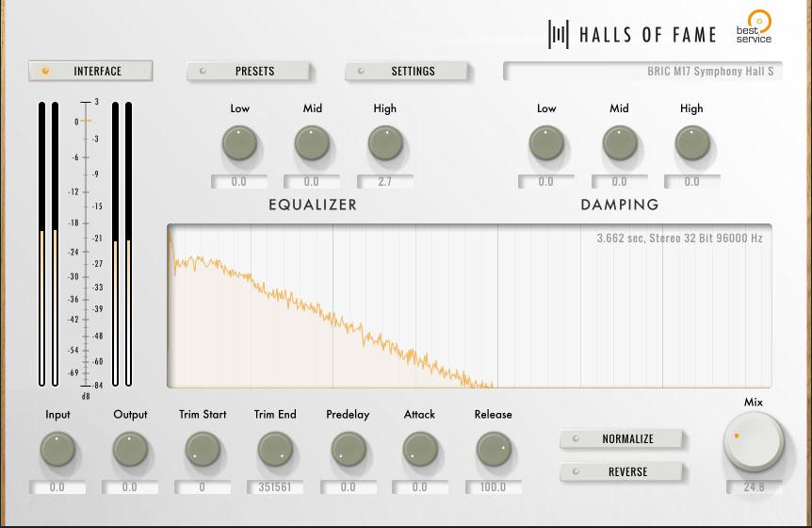Click the Trim End value 351561

[x=275, y=487]
